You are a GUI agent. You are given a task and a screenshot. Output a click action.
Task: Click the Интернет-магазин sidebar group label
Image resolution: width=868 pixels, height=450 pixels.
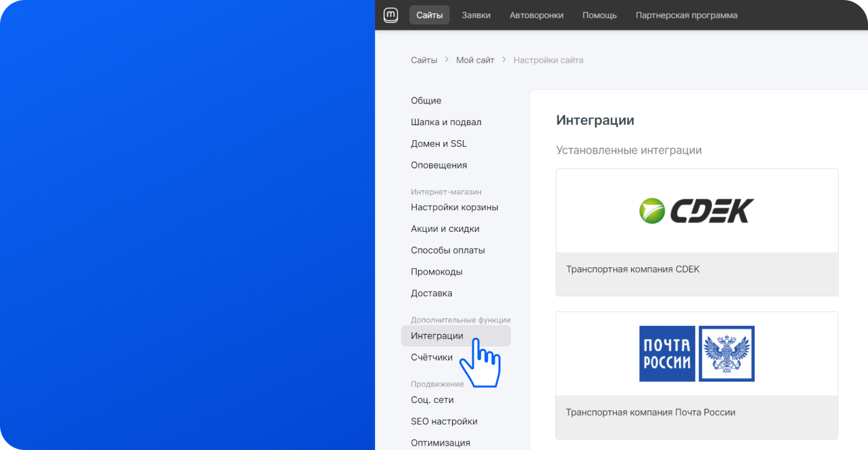point(446,192)
